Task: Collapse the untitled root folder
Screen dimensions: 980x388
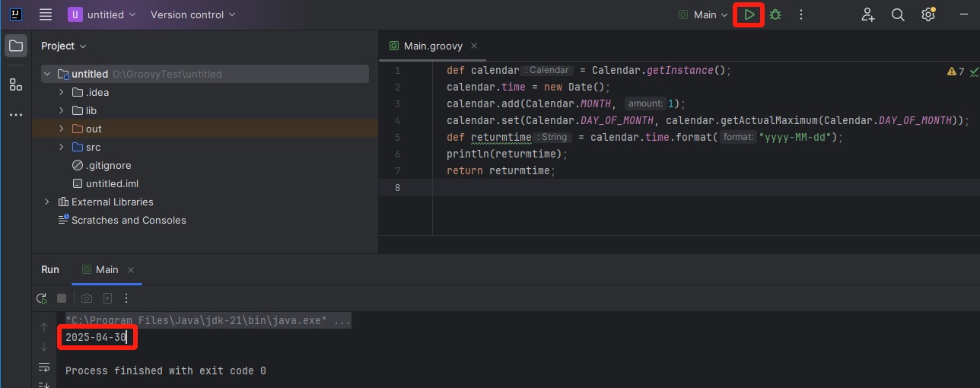Action: pyautogui.click(x=47, y=74)
